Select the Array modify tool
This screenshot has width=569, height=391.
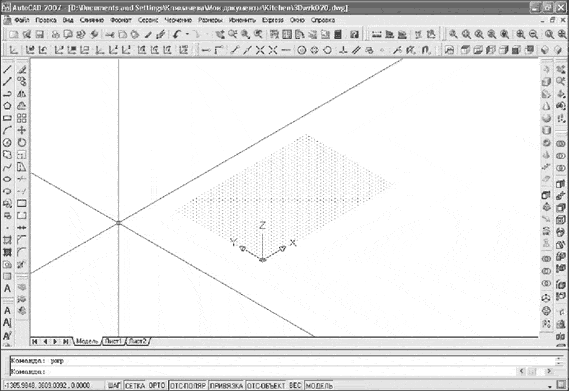[22, 118]
